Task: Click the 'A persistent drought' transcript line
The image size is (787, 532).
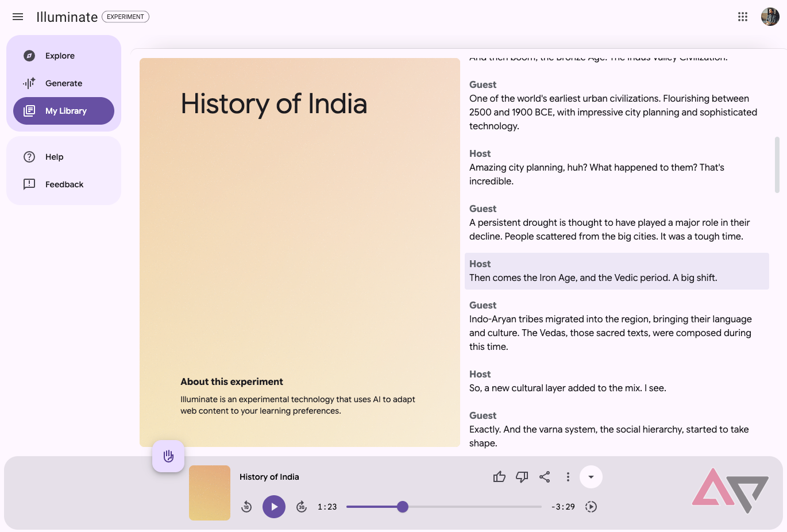Action: pyautogui.click(x=617, y=223)
